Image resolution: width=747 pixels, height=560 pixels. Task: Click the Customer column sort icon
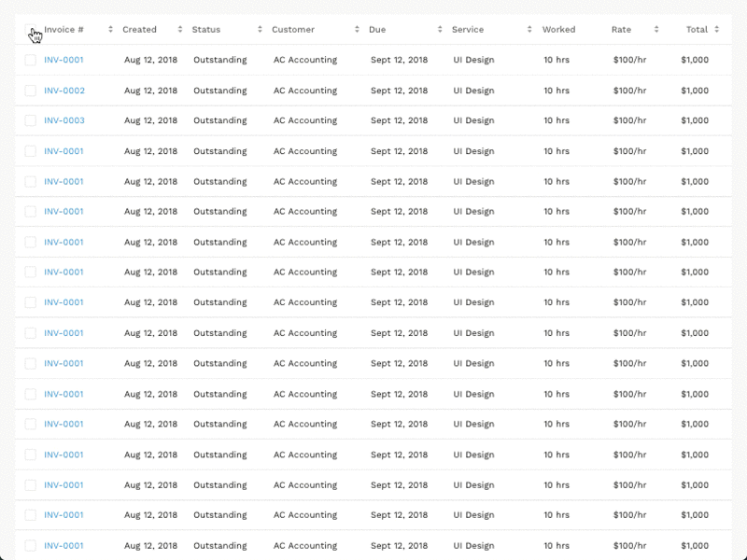click(x=356, y=29)
